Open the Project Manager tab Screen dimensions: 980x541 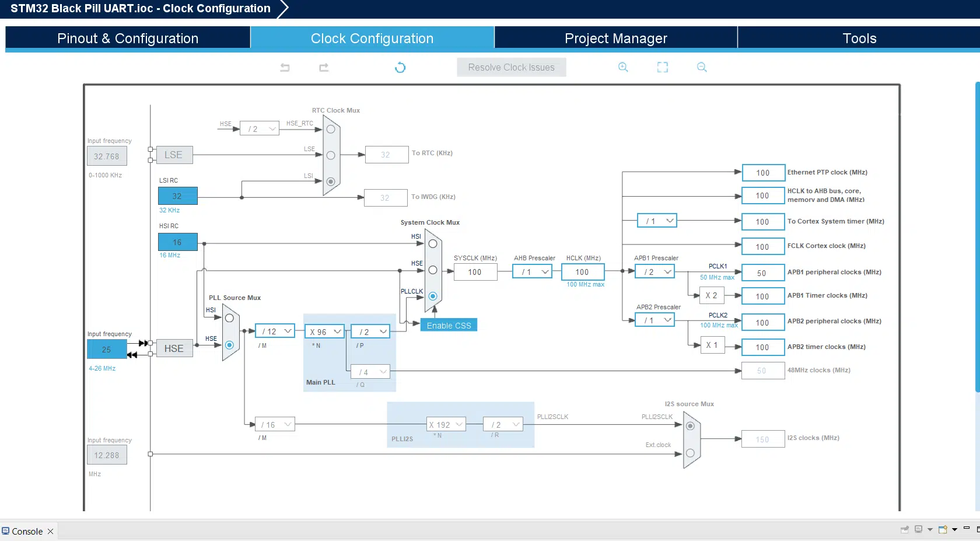(616, 38)
